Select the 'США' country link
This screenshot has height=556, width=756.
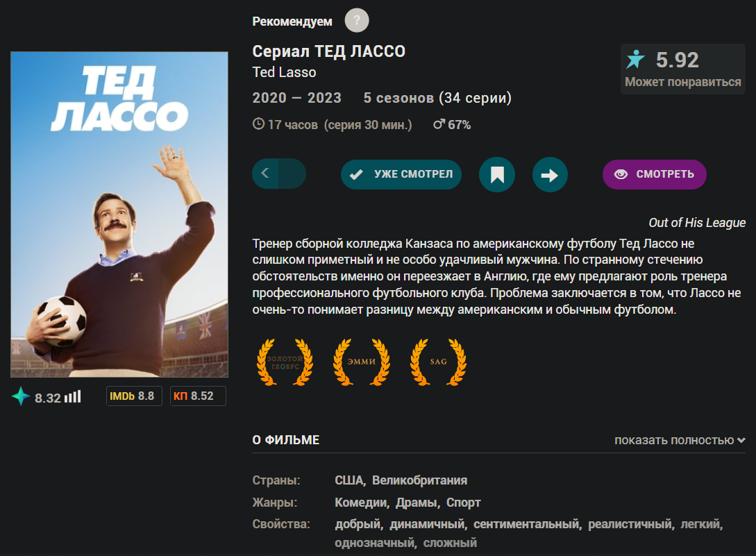[x=349, y=480]
